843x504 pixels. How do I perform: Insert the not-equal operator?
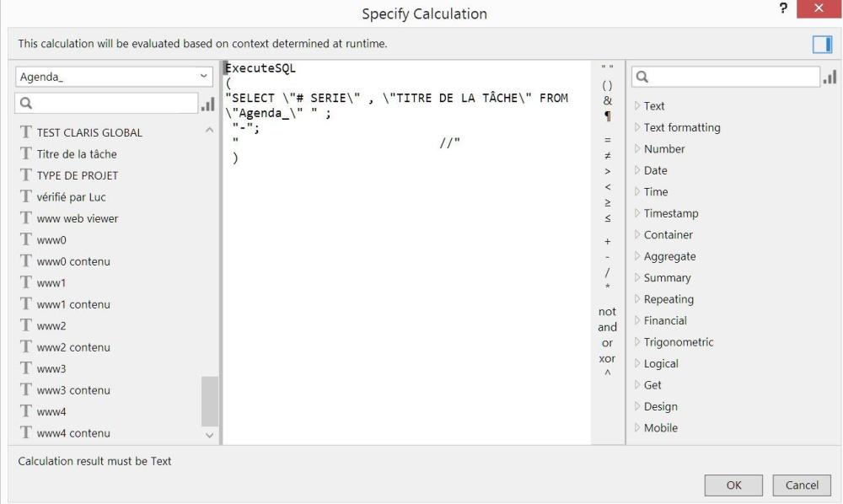(607, 155)
